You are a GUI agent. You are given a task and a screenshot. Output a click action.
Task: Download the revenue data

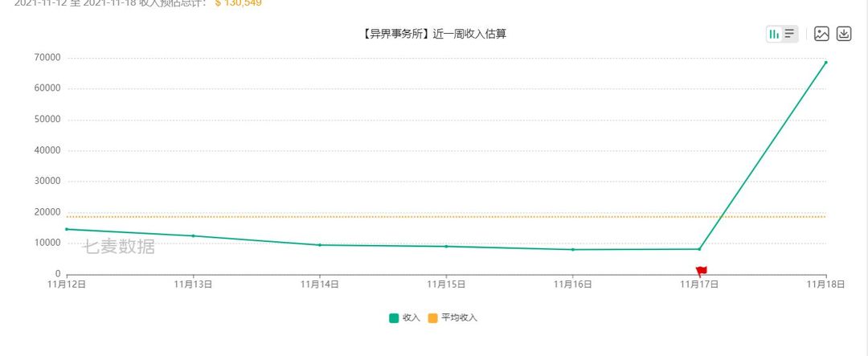(844, 34)
